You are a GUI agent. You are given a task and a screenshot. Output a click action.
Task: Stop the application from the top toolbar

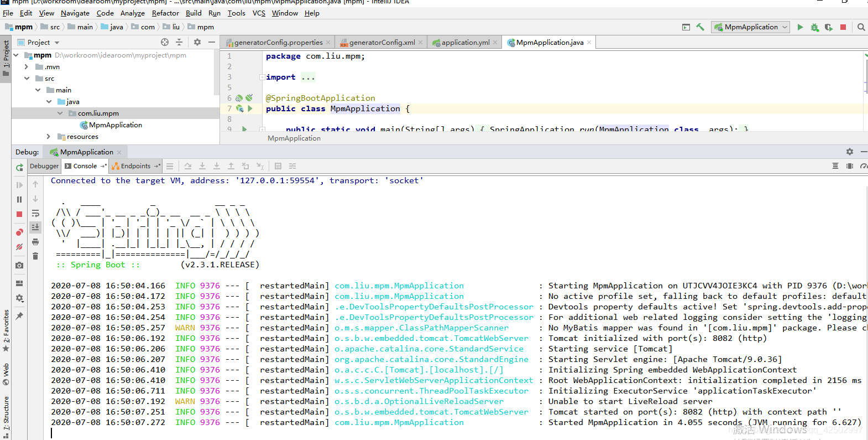click(x=843, y=27)
